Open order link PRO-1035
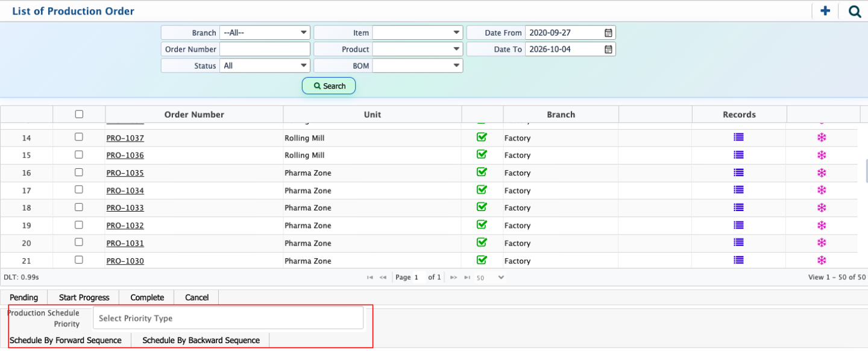Screen dimensions: 868x351 [125, 173]
